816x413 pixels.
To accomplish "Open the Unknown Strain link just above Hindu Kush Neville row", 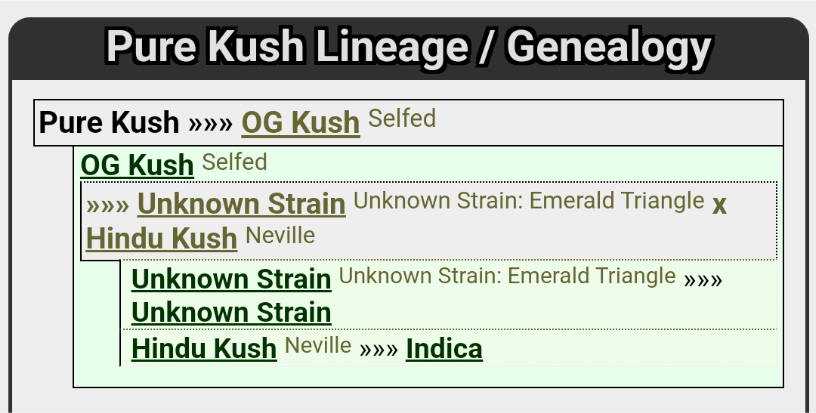I will pyautogui.click(x=232, y=313).
